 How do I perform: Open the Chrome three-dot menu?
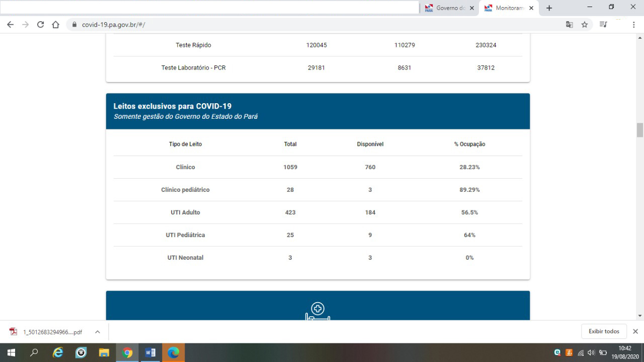(633, 25)
